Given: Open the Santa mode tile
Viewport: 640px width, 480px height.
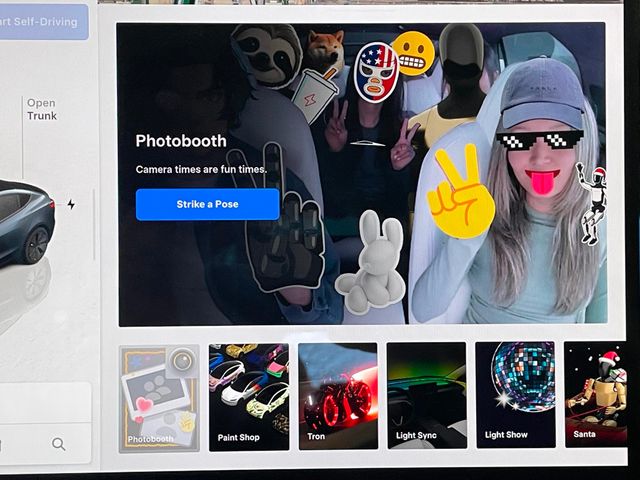Looking at the screenshot, I should click(x=595, y=396).
